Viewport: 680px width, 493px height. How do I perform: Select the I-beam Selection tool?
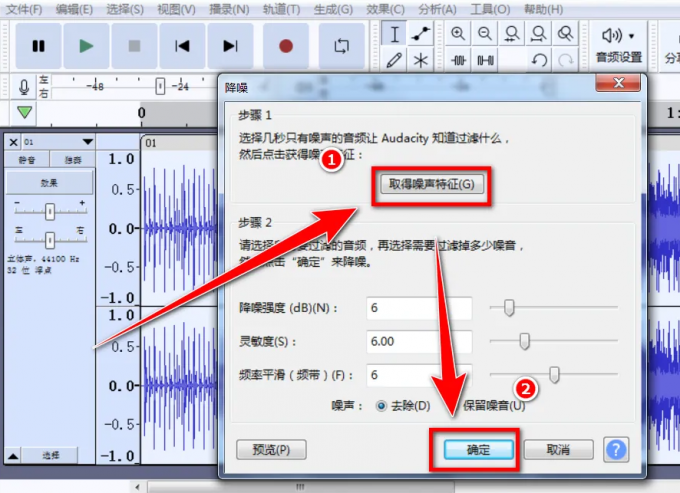click(394, 33)
